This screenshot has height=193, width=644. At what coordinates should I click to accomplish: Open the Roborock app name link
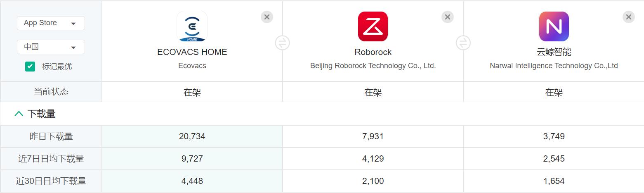point(373,52)
